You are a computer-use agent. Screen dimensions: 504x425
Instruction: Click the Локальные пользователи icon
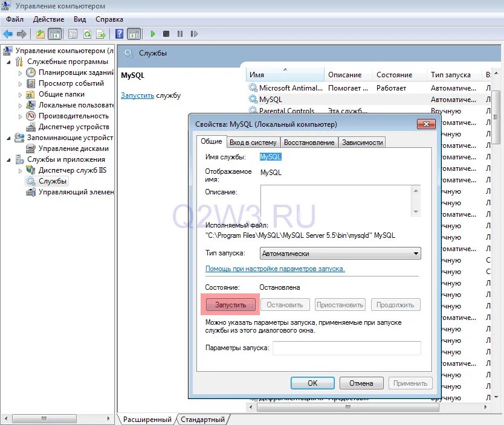pos(31,105)
